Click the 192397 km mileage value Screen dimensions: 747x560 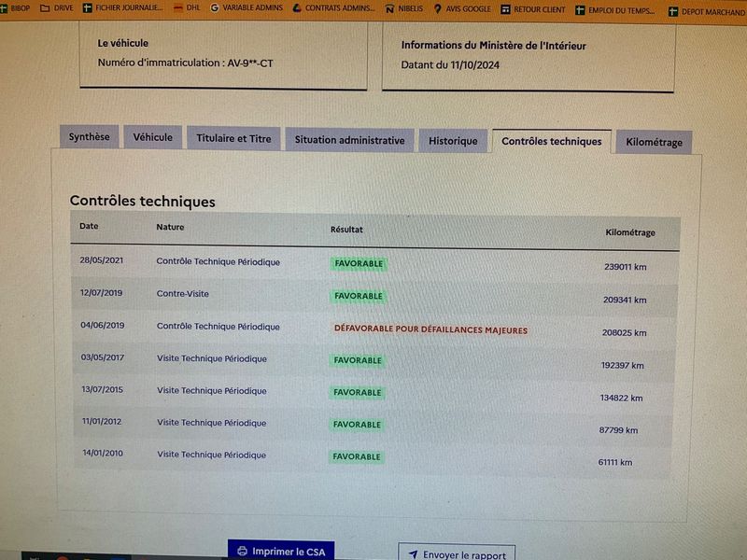point(622,366)
